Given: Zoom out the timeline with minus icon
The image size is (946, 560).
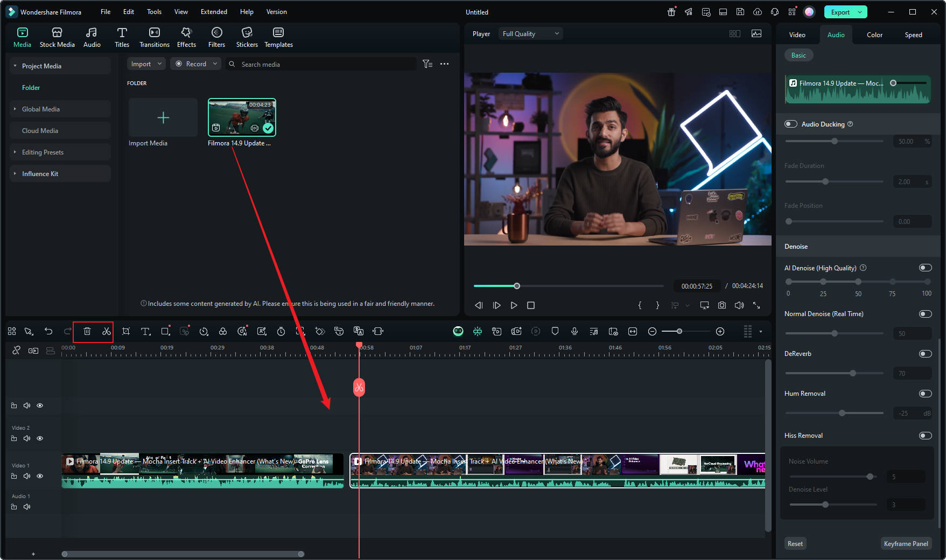Looking at the screenshot, I should [652, 332].
